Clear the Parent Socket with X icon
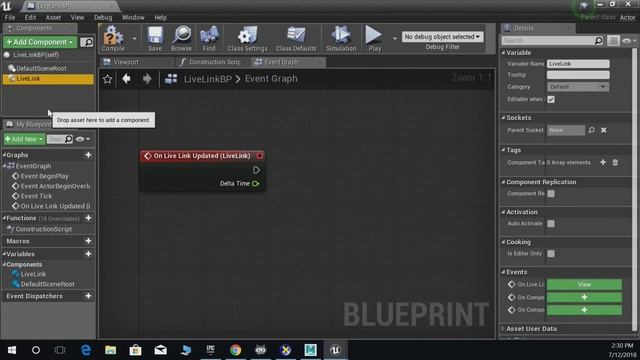This screenshot has width=640, height=360. (604, 130)
